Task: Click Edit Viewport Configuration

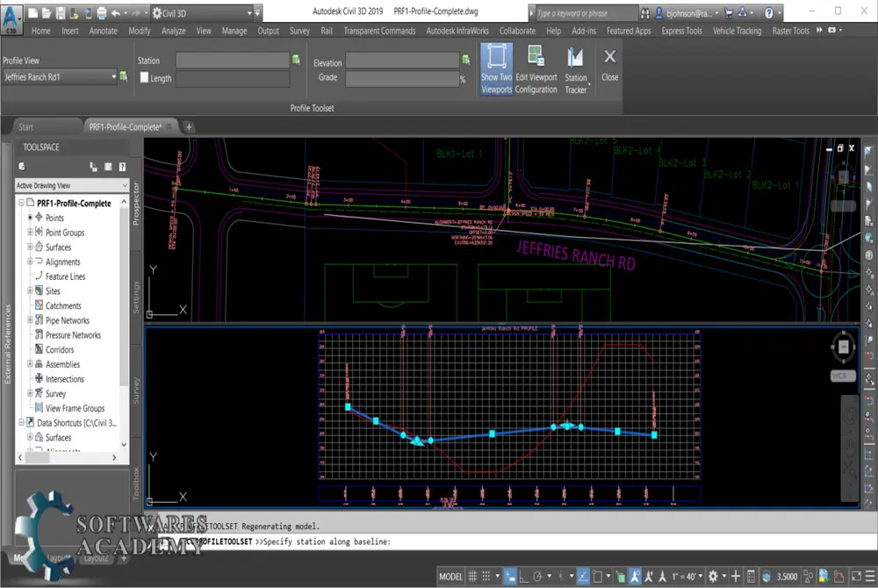Action: pos(536,68)
